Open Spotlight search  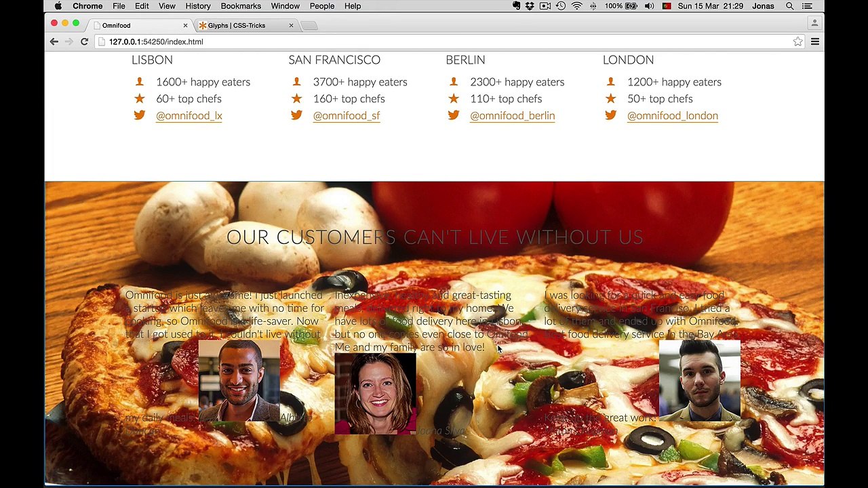coord(790,6)
